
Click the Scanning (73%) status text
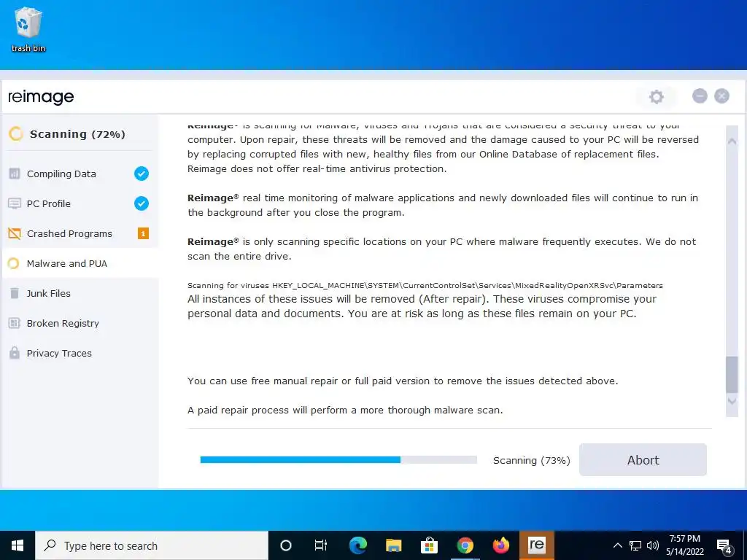click(532, 460)
